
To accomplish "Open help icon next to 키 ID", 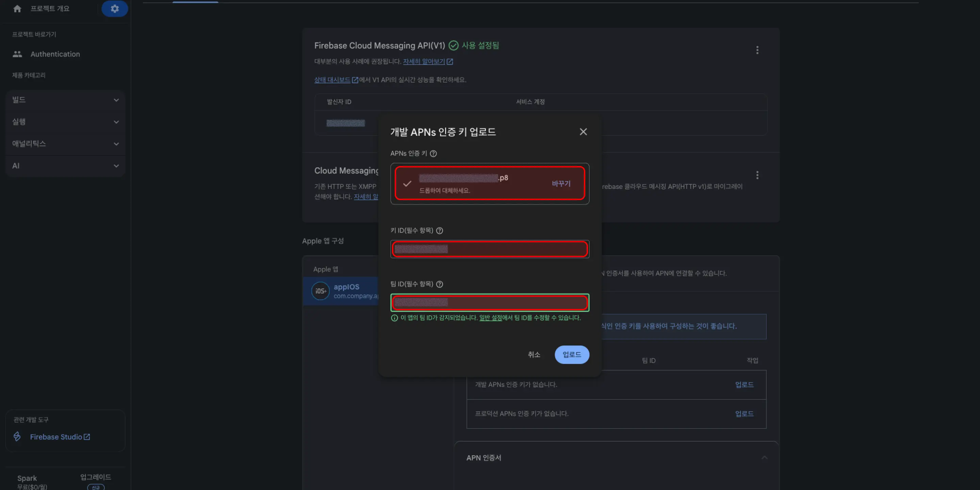I will pyautogui.click(x=439, y=231).
